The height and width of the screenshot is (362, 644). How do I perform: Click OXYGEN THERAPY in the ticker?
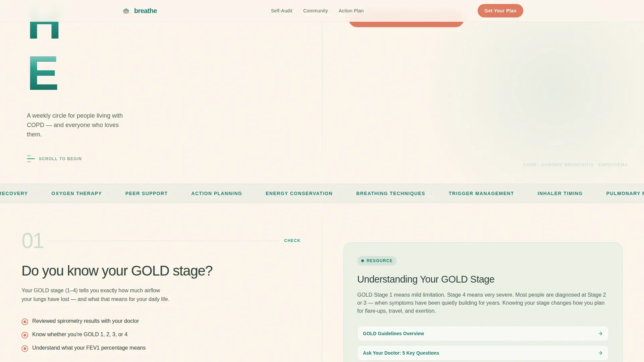(76, 193)
